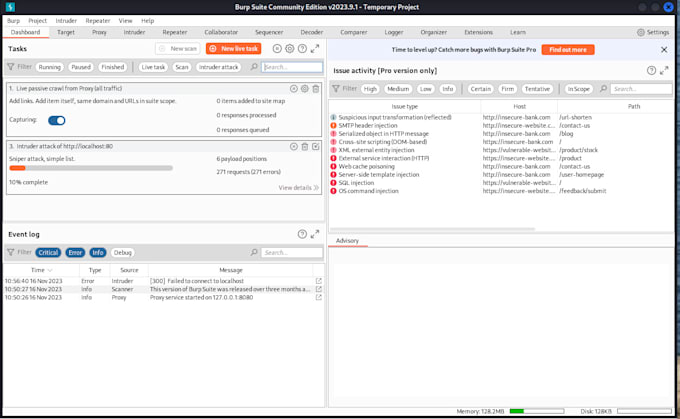
Task: Delete the Intruder attack task
Action: coord(305,147)
